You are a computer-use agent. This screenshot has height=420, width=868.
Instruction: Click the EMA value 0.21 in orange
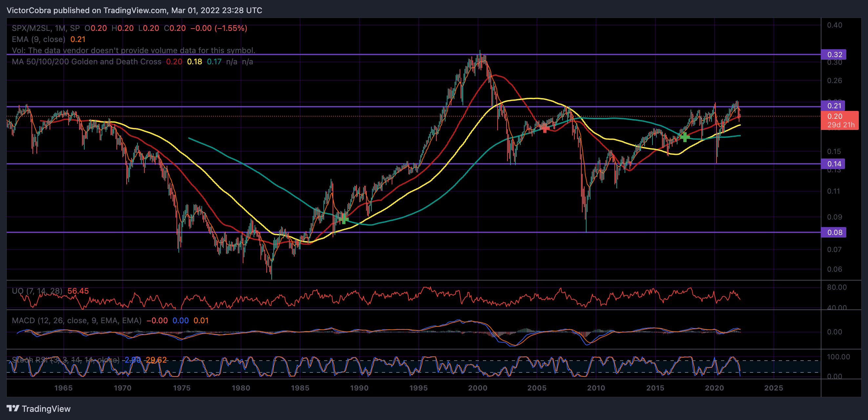78,39
